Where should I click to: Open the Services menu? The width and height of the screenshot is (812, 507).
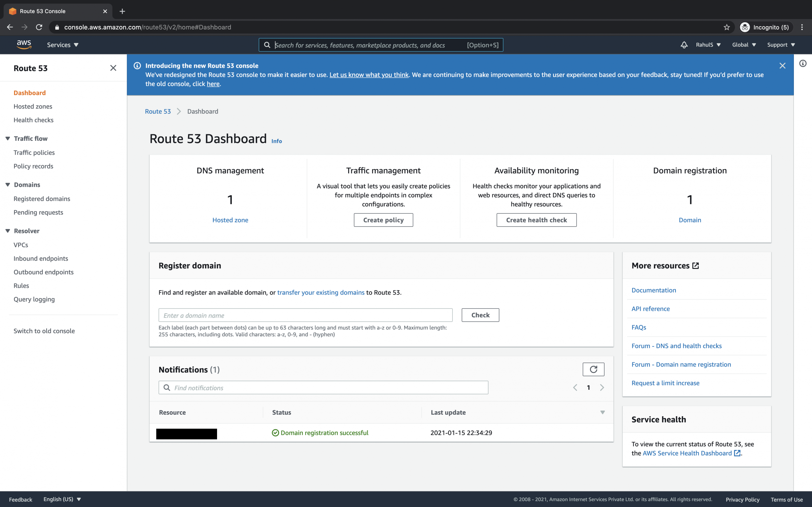tap(62, 45)
